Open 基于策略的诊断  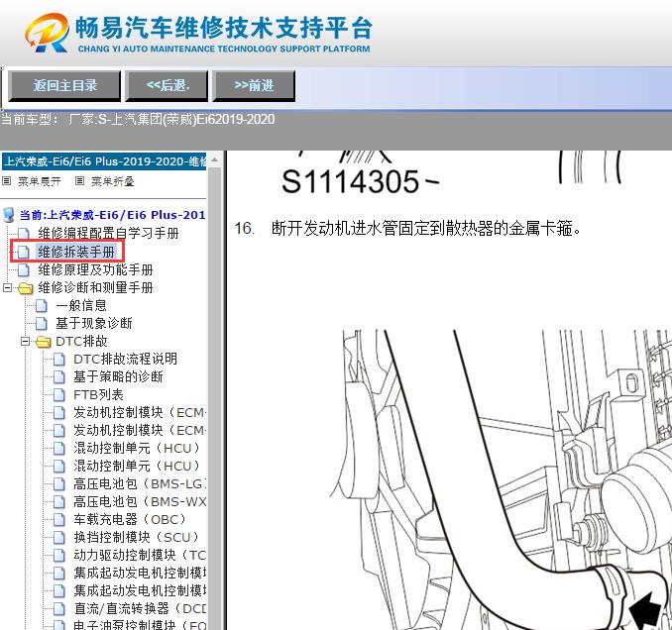pos(118,376)
